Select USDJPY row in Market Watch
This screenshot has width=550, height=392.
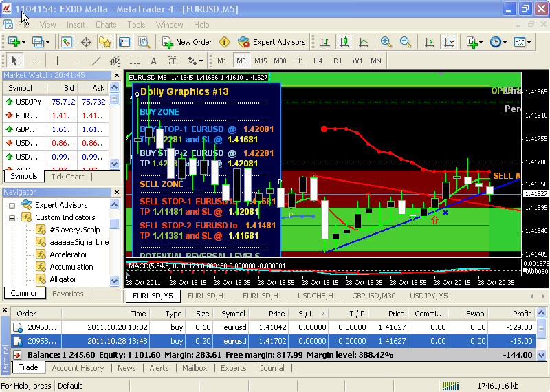56,102
